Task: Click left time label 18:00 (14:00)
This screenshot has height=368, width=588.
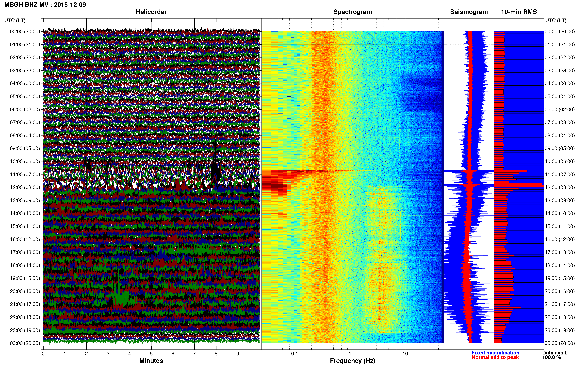Action: [25, 265]
